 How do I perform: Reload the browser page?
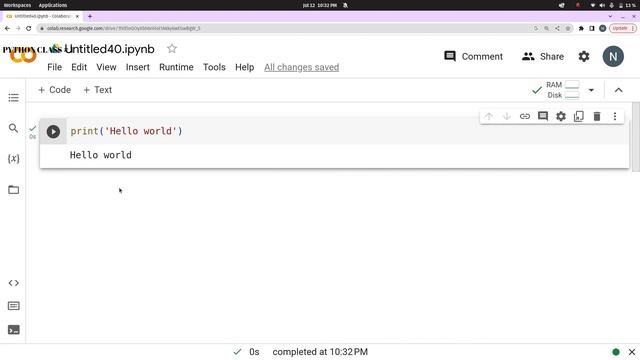coord(29,28)
